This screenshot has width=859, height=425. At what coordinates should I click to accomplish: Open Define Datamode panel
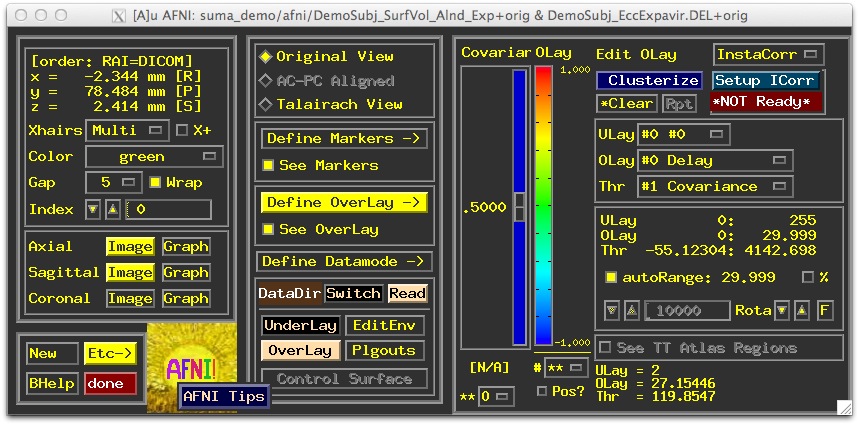(x=344, y=262)
